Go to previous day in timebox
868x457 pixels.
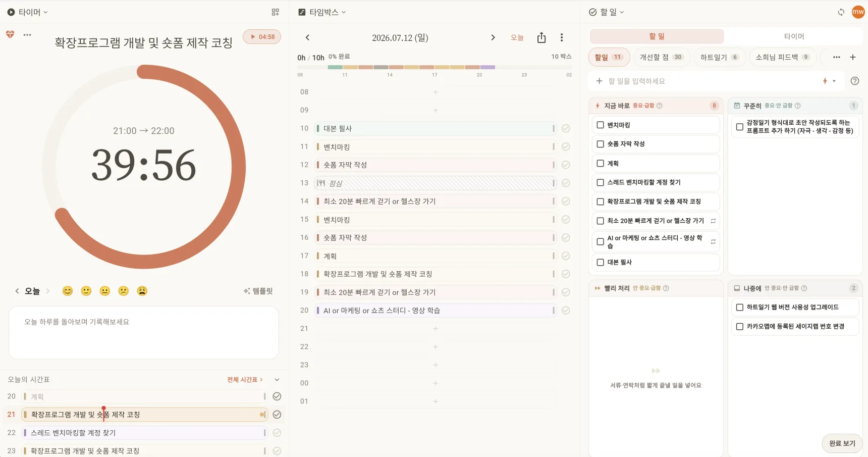point(307,37)
